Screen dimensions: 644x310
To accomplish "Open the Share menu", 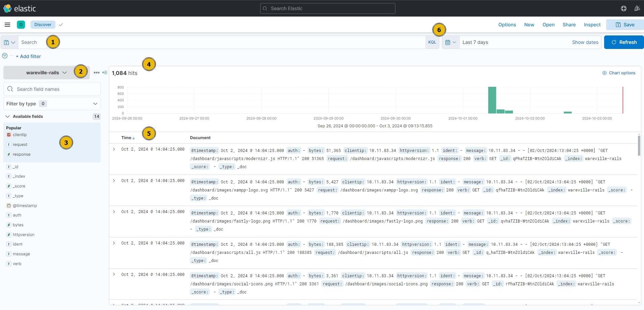I will pyautogui.click(x=569, y=25).
